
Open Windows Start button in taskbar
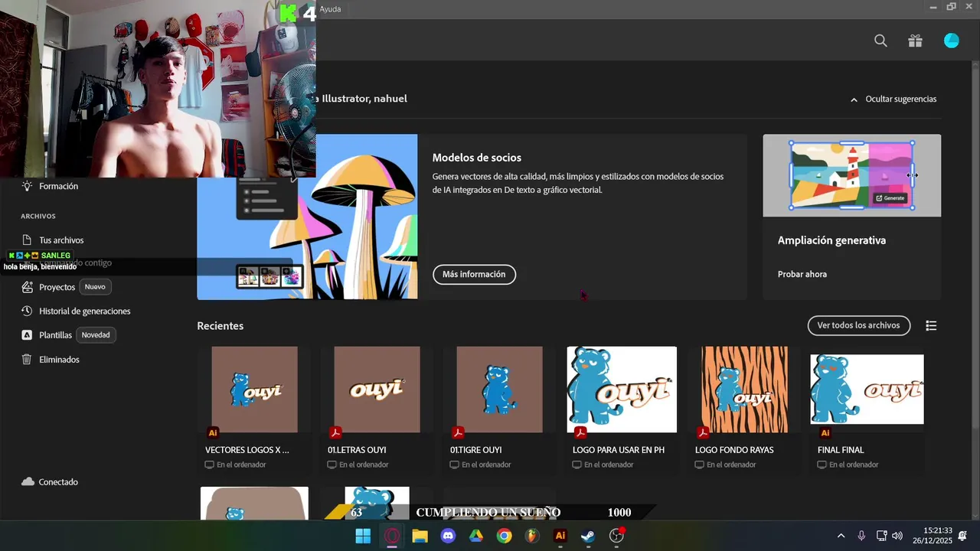[x=363, y=536]
